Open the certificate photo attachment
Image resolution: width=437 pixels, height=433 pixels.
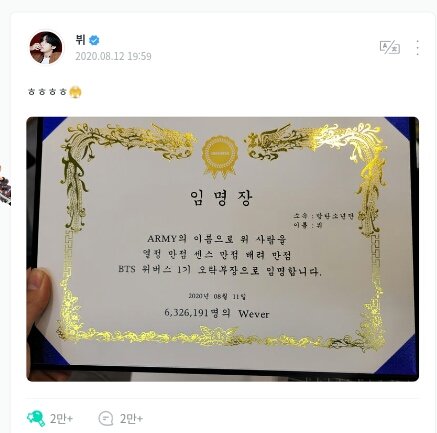tap(223, 249)
